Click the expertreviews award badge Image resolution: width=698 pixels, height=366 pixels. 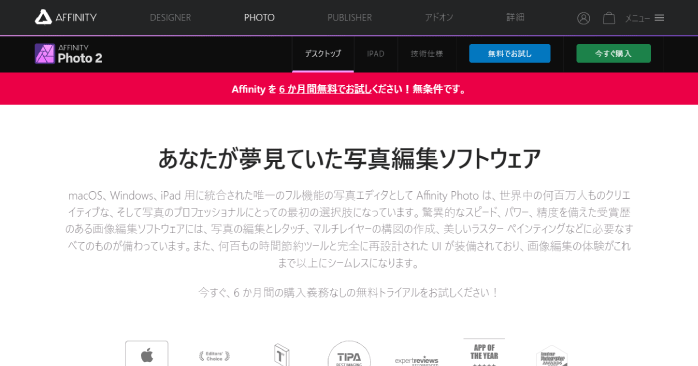(x=417, y=360)
